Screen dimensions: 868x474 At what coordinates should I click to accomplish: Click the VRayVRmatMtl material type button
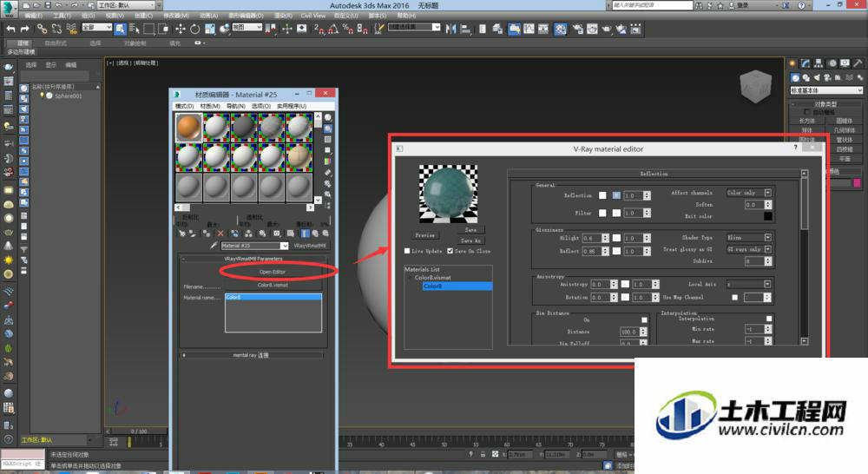pyautogui.click(x=310, y=246)
